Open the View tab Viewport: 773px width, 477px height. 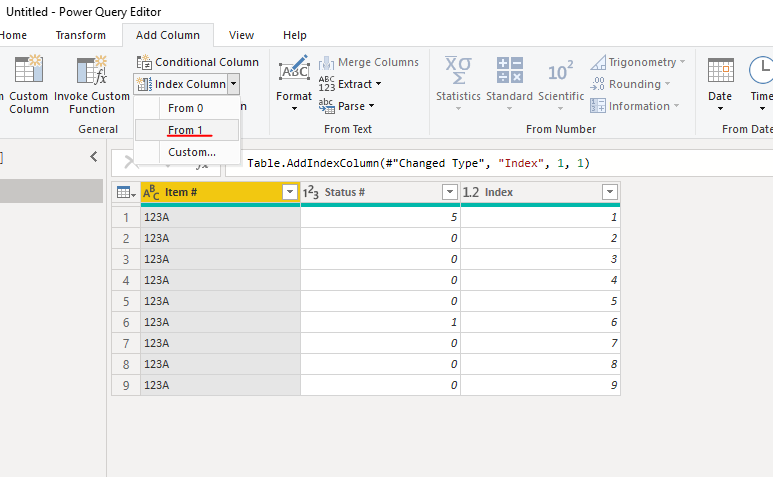click(x=242, y=35)
